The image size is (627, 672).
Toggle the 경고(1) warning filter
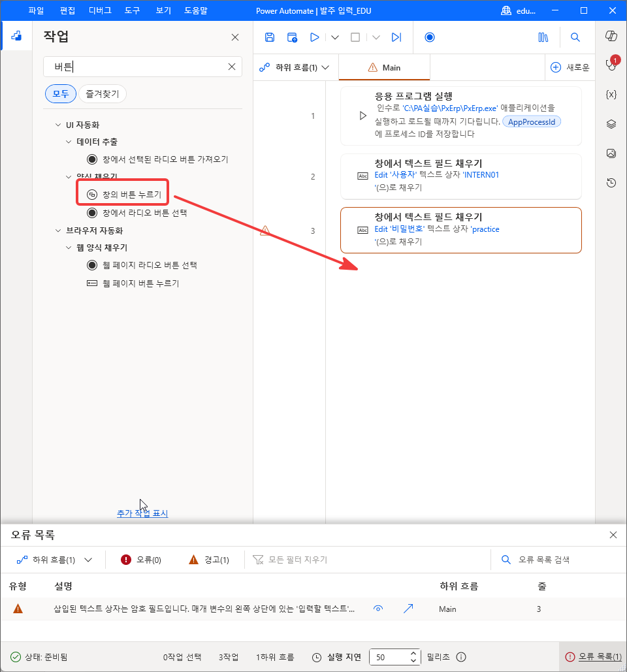pyautogui.click(x=209, y=560)
